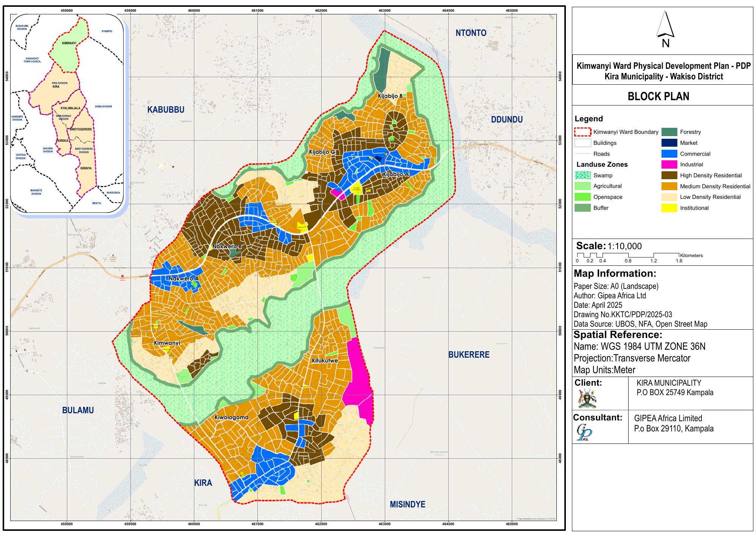Screen dimensions: 756x535
Task: Click 'WGS 1984 UTM ZONE 36N' text
Action: pyautogui.click(x=653, y=347)
